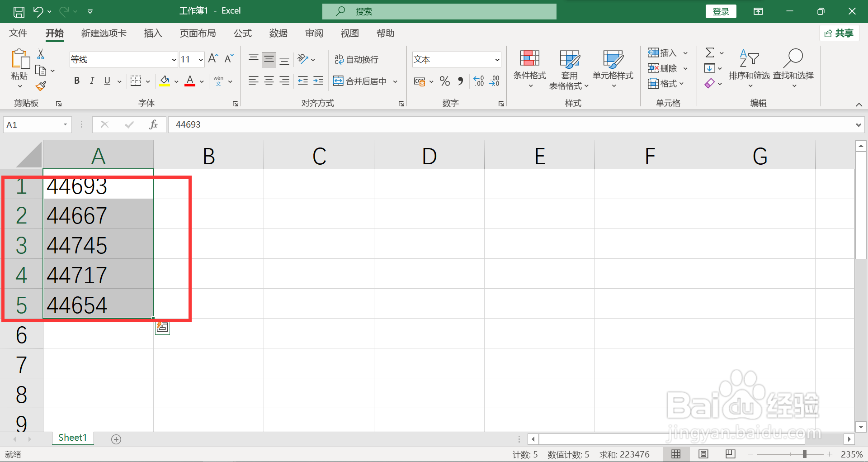Image resolution: width=868 pixels, height=462 pixels.
Task: Expand the formula bar
Action: (x=859, y=125)
